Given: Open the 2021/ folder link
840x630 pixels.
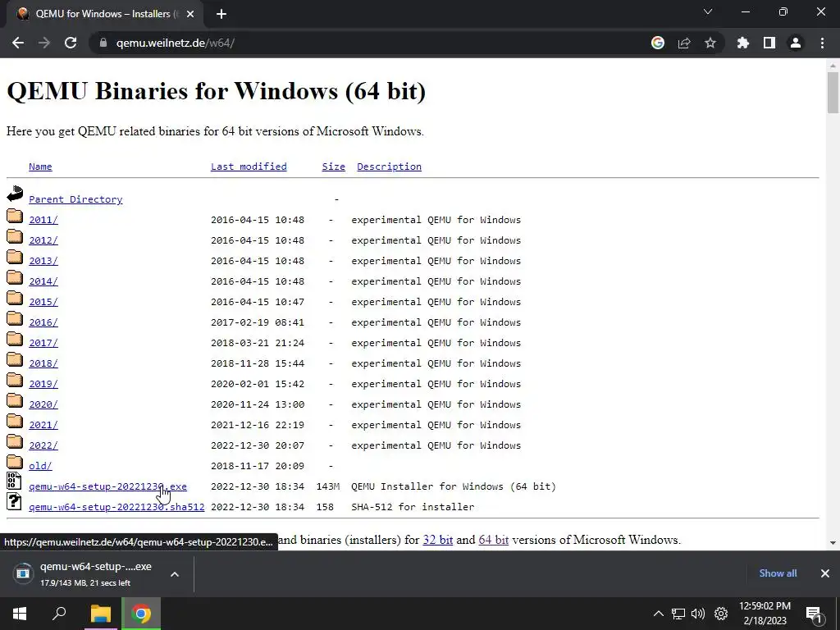Looking at the screenshot, I should 43,425.
